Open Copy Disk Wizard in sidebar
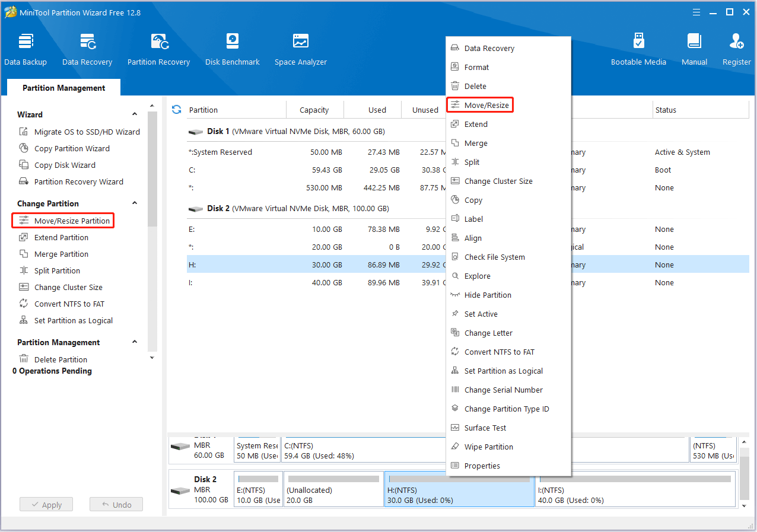757x532 pixels. 57,165
